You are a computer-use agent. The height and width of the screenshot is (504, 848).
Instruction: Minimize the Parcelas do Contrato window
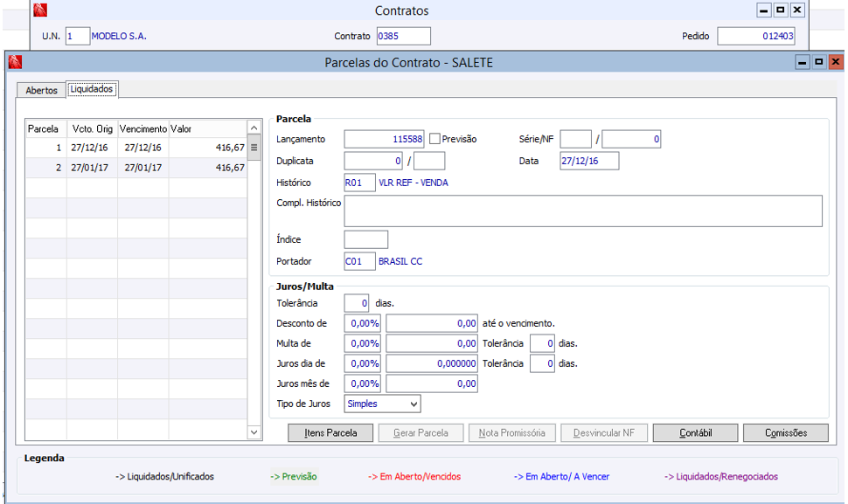803,62
